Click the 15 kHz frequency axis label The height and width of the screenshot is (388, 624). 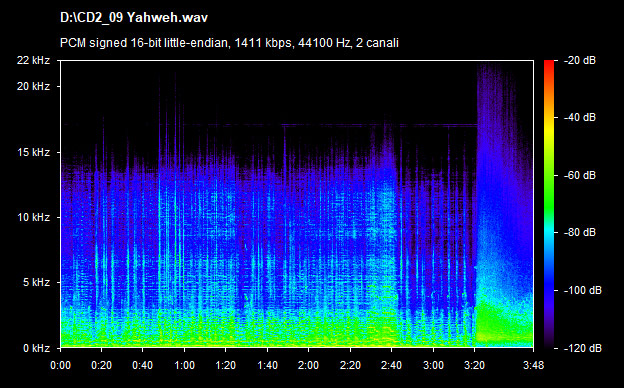(33, 152)
